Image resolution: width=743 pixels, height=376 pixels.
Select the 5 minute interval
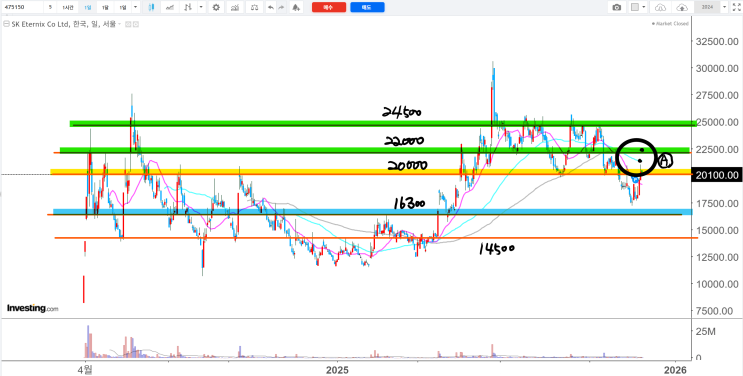(50, 7)
